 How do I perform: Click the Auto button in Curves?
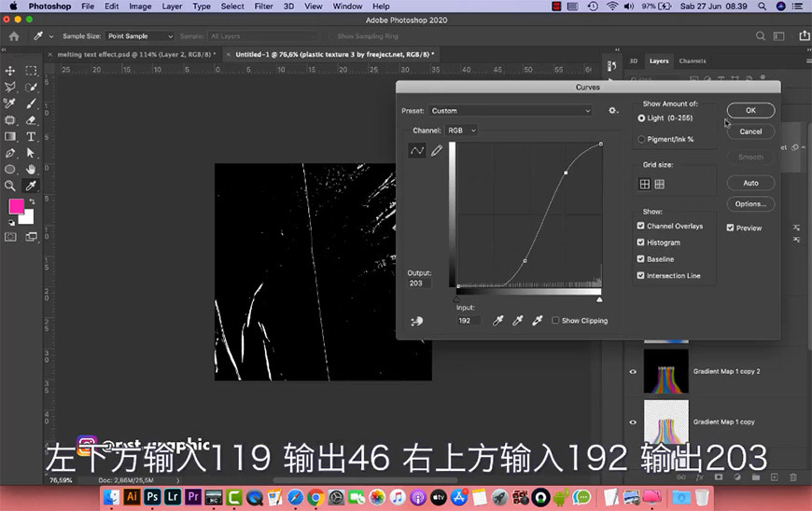tap(751, 183)
